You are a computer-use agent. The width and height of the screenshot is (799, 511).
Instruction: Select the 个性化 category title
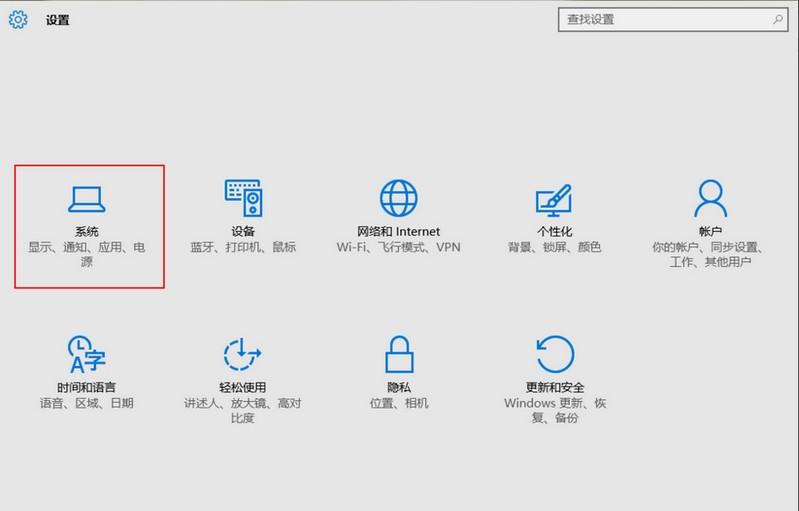pos(554,231)
